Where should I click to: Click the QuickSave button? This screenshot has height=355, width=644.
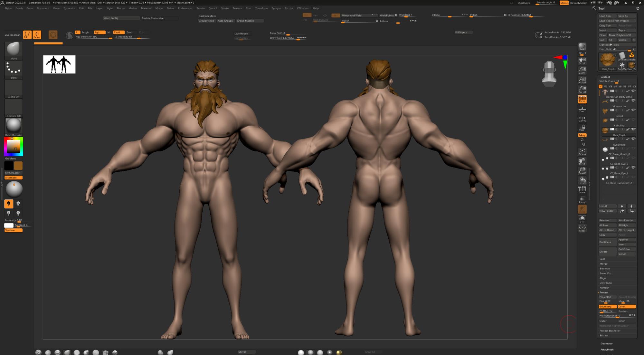(x=524, y=3)
